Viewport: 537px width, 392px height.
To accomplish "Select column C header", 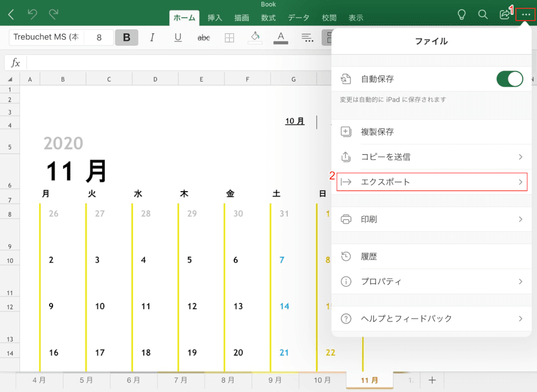I will (109, 79).
